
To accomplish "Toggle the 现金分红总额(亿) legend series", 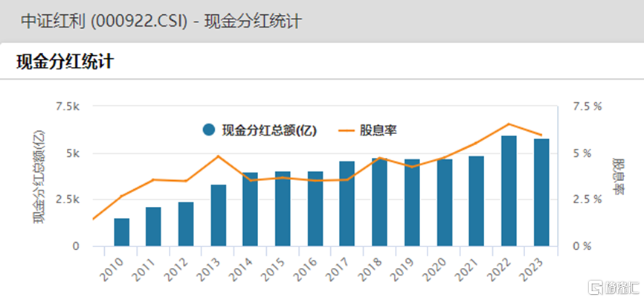I will coord(260,130).
